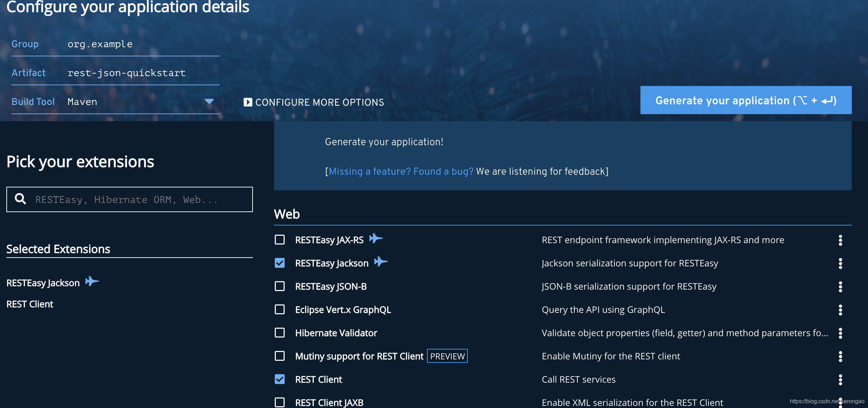Click the extensions search input field
This screenshot has height=408, width=868.
(x=130, y=199)
